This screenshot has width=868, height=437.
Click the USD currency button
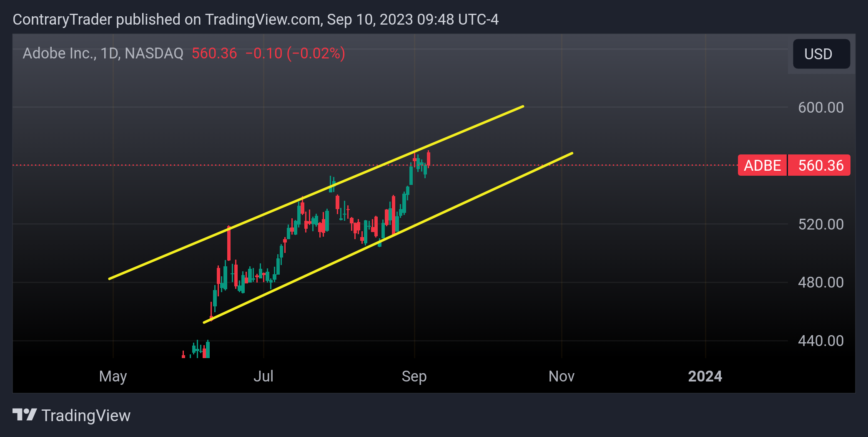coord(821,54)
